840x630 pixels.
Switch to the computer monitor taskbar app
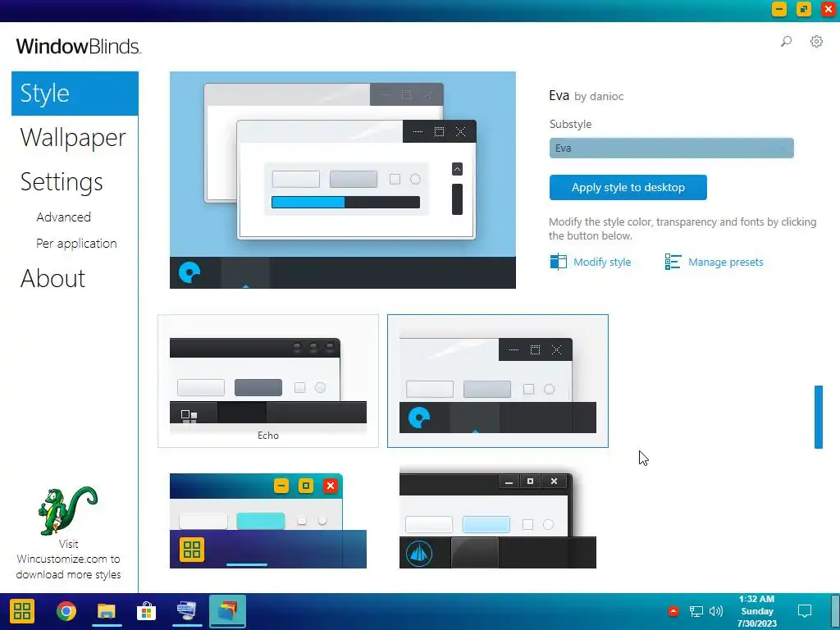click(x=187, y=610)
